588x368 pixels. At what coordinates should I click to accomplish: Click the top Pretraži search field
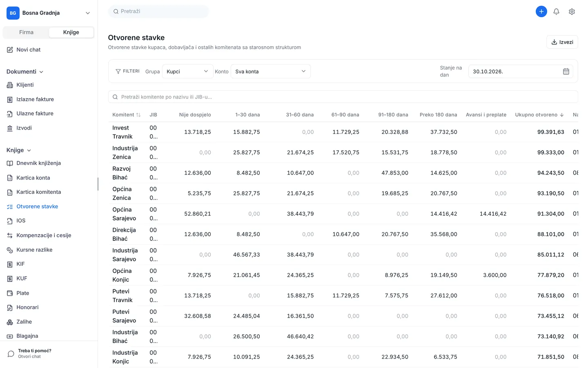[x=158, y=11]
